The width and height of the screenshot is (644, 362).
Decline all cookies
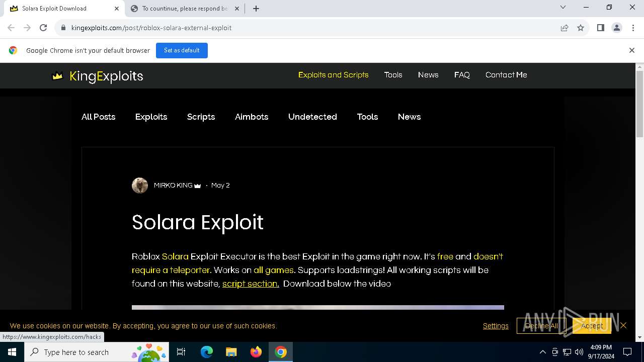click(x=541, y=326)
